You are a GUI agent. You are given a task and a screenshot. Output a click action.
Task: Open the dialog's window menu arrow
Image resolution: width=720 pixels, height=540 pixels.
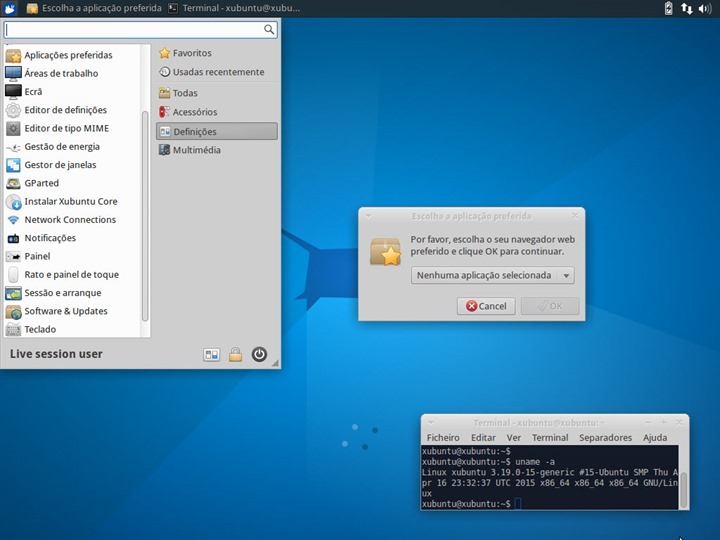coord(368,215)
